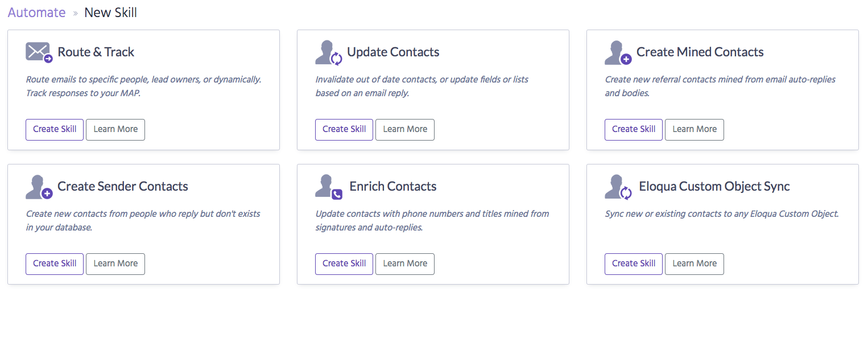
Task: Click the Create Sender Contacts person icon
Action: 39,187
